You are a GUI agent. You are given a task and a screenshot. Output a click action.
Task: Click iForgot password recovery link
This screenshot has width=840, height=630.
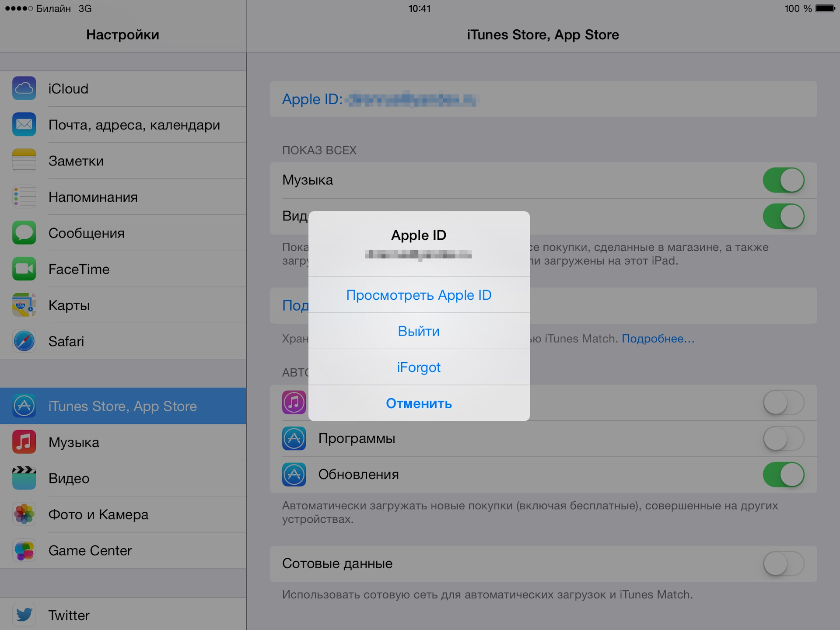(x=419, y=366)
